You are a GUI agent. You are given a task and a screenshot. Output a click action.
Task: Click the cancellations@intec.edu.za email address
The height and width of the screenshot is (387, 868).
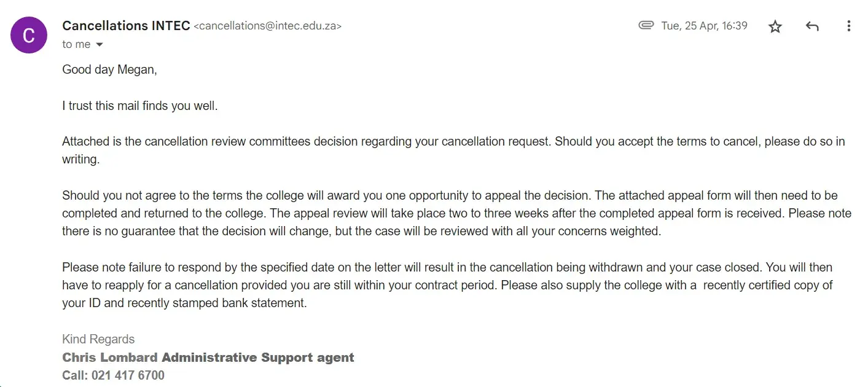pos(267,26)
